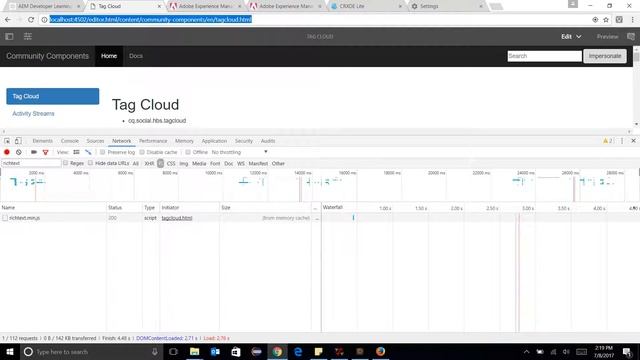This screenshot has width=640, height=360.
Task: Switch to the Sources tab
Action: 95,141
